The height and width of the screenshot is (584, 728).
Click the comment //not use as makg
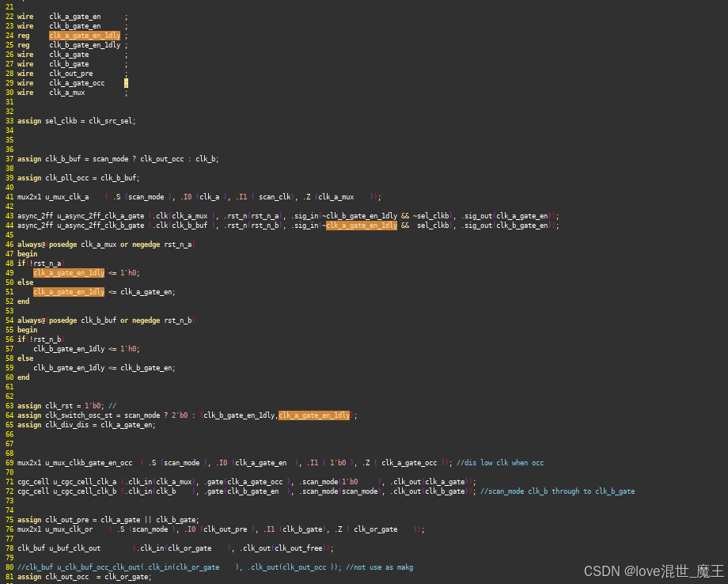click(381, 567)
